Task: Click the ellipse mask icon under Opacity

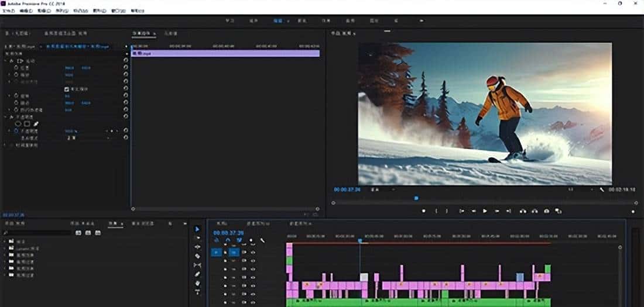Action: pos(18,124)
